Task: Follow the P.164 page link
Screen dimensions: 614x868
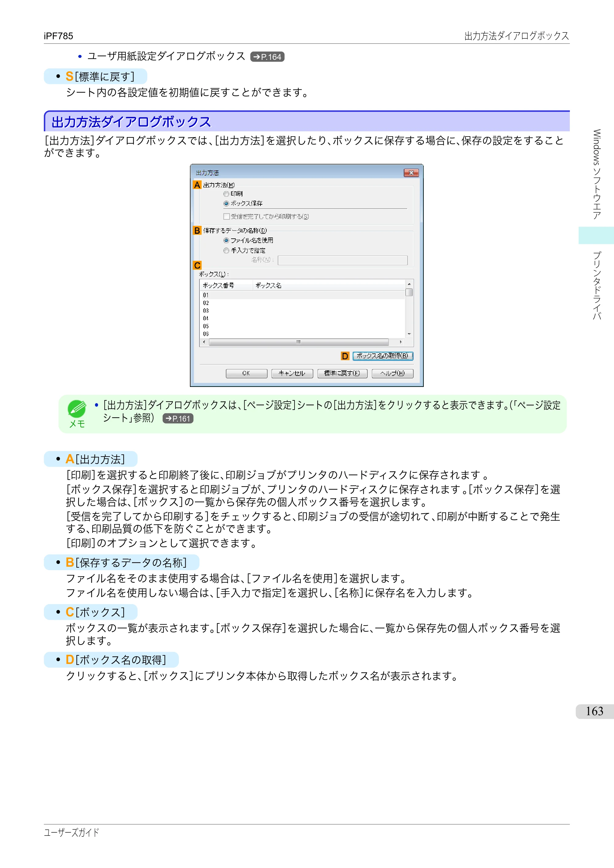Action: click(x=267, y=57)
